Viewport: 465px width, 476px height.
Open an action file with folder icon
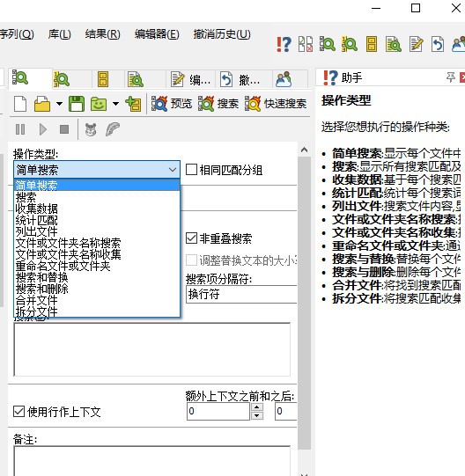pos(42,104)
